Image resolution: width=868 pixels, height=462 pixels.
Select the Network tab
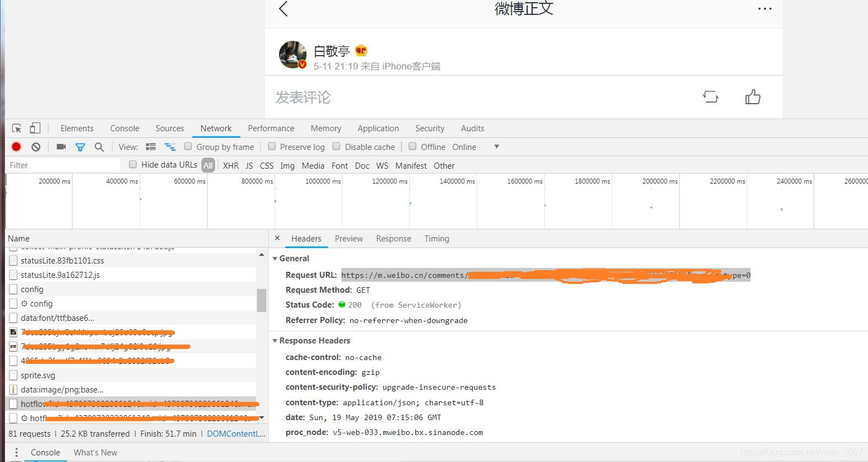click(x=216, y=128)
